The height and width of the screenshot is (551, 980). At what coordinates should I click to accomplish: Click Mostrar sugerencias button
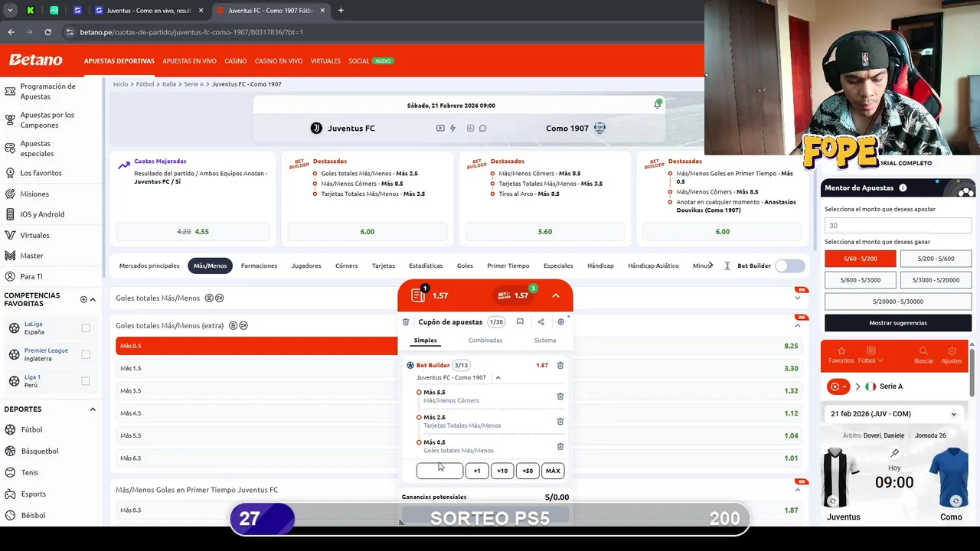tap(898, 323)
